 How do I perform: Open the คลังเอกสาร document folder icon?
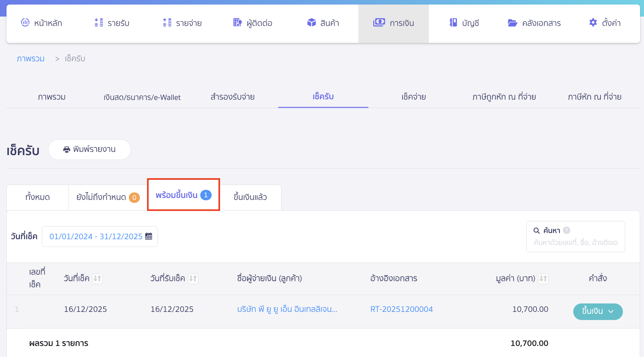pyautogui.click(x=512, y=23)
